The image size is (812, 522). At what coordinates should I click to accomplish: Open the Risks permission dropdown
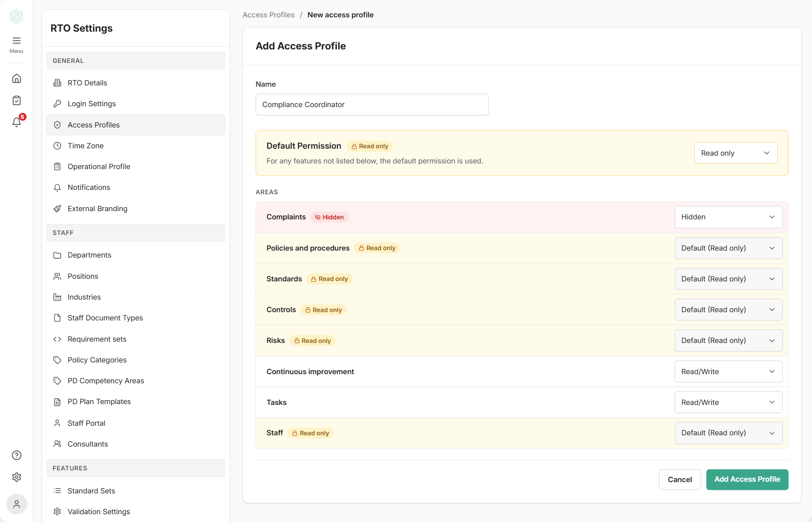pyautogui.click(x=728, y=340)
